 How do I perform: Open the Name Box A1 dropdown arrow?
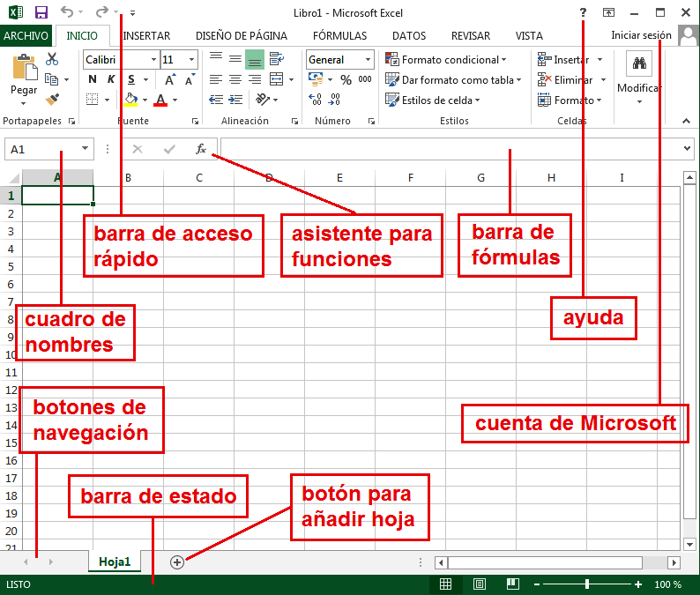coord(85,149)
